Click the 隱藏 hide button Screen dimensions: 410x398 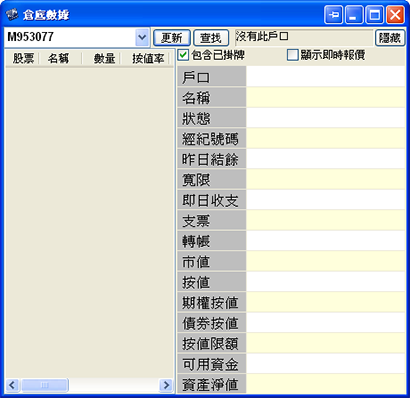coord(390,38)
